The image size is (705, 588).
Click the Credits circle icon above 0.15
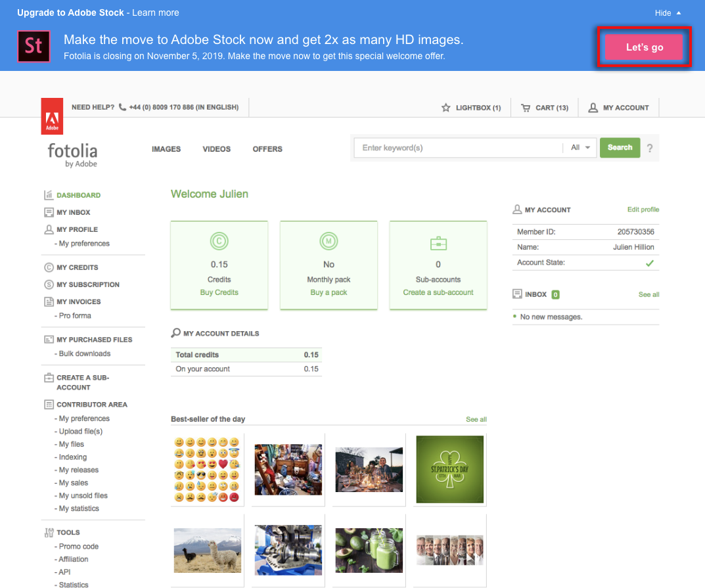219,240
